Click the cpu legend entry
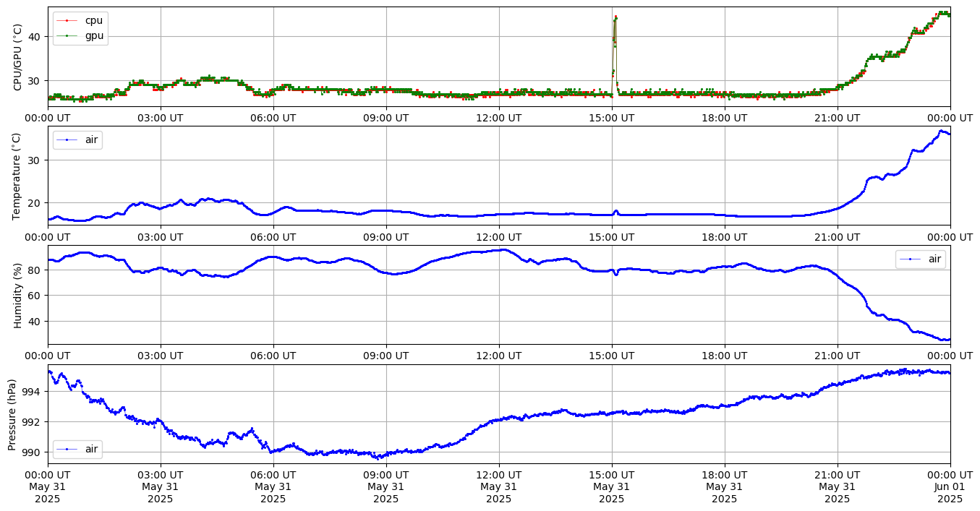This screenshot has height=511, width=980. pyautogui.click(x=80, y=20)
